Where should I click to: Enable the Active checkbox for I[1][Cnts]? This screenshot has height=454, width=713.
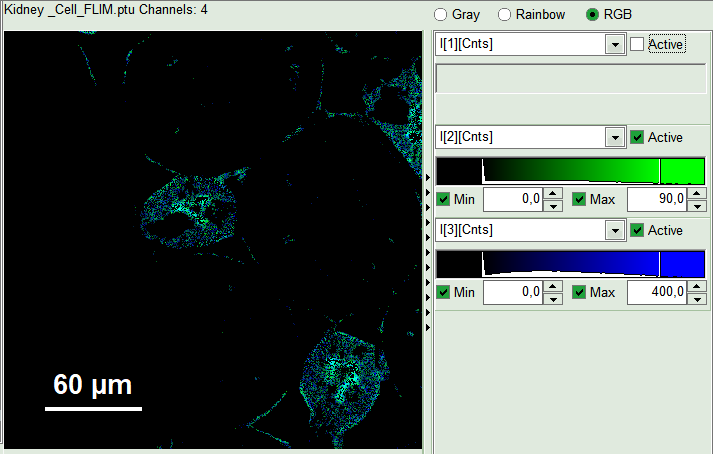pyautogui.click(x=637, y=44)
